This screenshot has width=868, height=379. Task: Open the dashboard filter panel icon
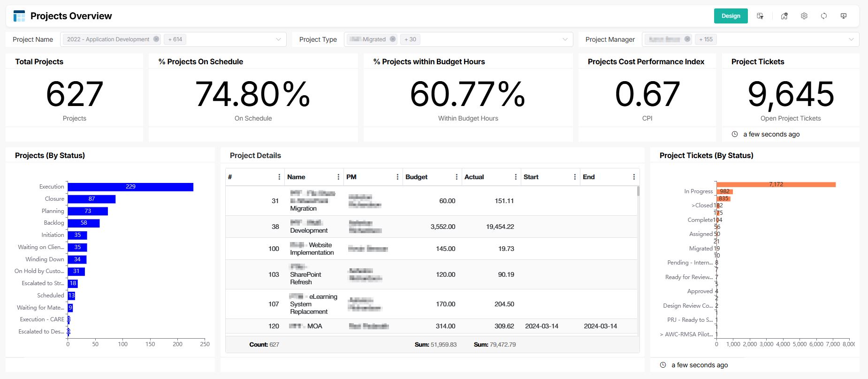pos(760,16)
